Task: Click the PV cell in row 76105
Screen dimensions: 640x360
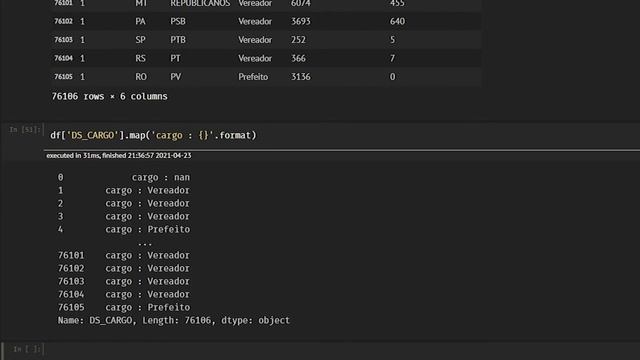Action: 176,77
